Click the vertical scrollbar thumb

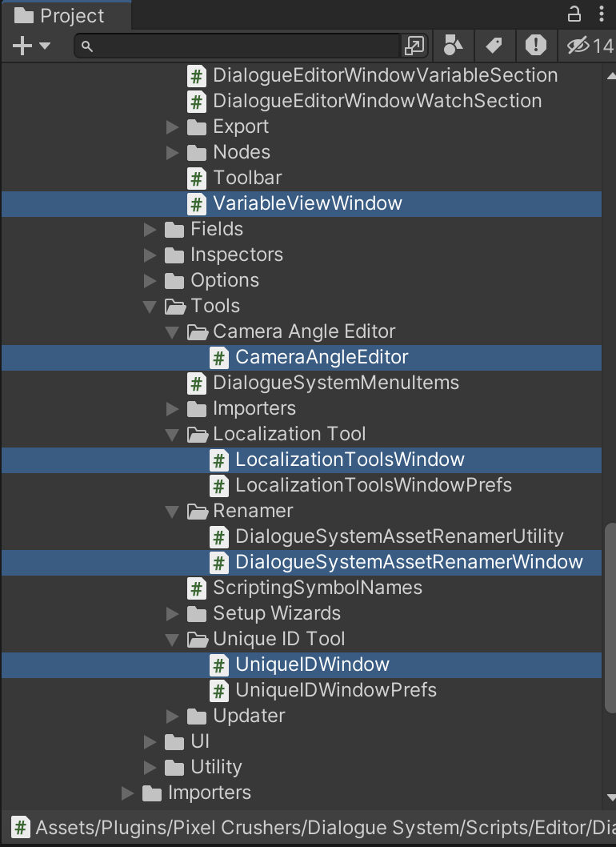610,618
